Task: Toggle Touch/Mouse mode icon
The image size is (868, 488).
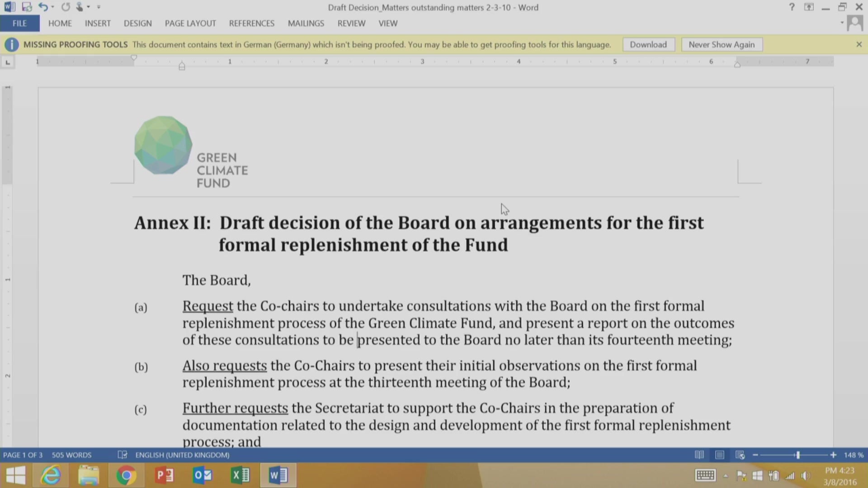Action: point(80,7)
